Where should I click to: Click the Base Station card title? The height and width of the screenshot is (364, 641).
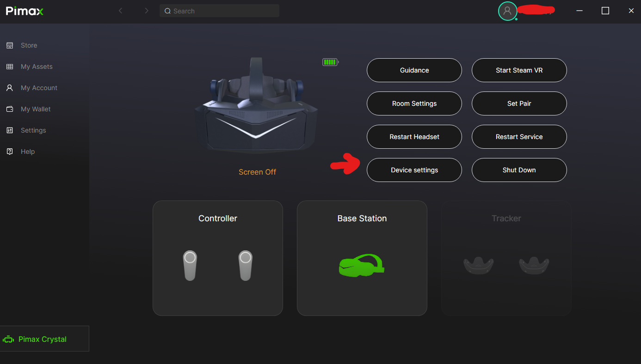coord(362,218)
